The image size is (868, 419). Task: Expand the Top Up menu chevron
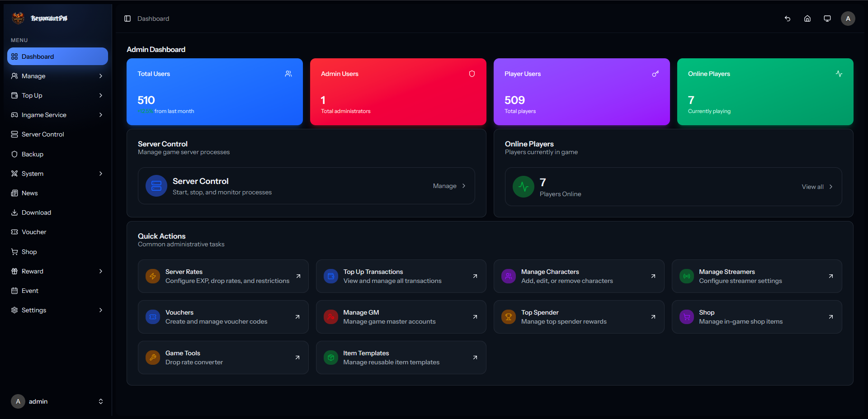click(x=101, y=95)
